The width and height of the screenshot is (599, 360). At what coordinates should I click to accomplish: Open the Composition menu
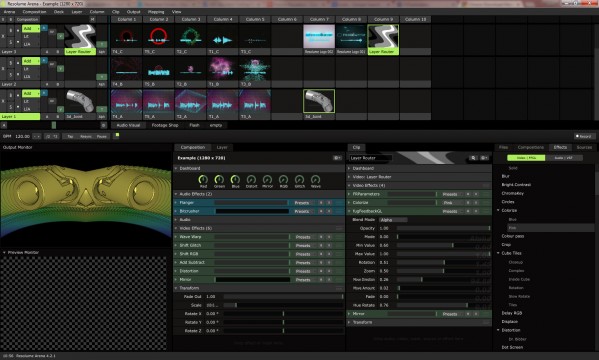34,12
